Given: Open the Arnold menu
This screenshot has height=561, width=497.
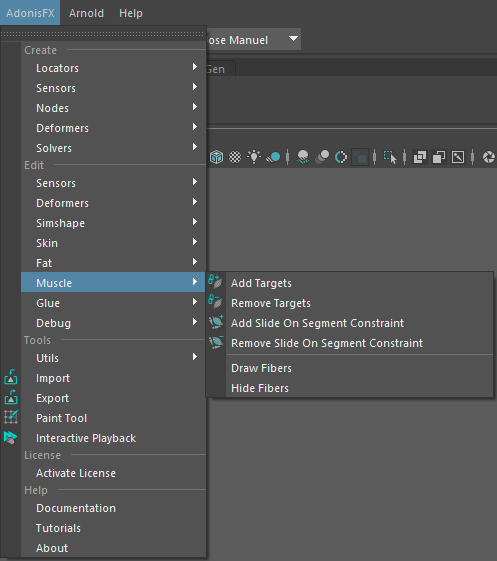Looking at the screenshot, I should click(x=86, y=13).
